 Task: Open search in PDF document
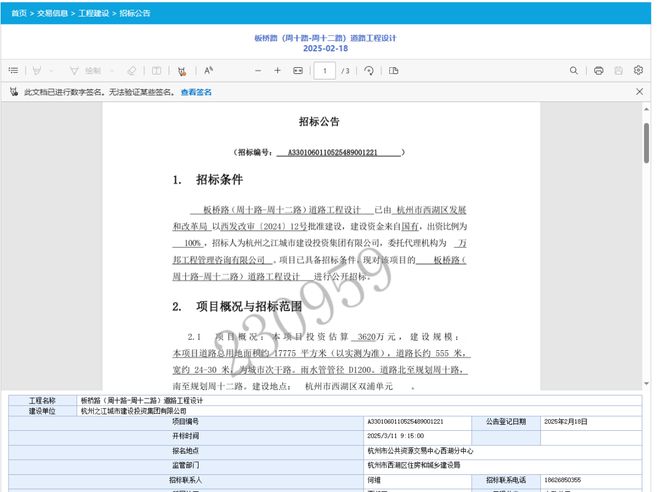tap(574, 70)
